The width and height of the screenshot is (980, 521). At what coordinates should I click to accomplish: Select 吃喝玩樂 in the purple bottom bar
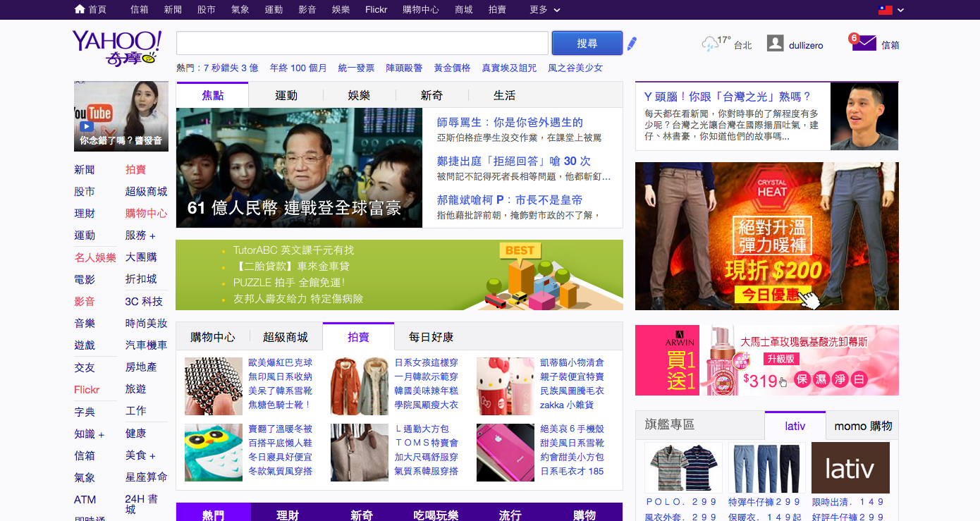pyautogui.click(x=436, y=515)
